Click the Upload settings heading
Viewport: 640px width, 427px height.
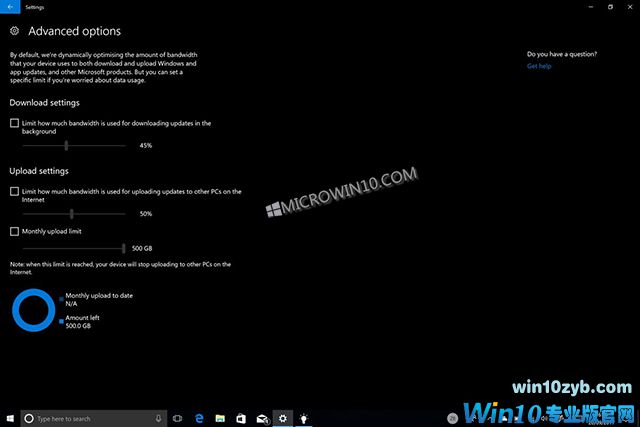pos(39,171)
